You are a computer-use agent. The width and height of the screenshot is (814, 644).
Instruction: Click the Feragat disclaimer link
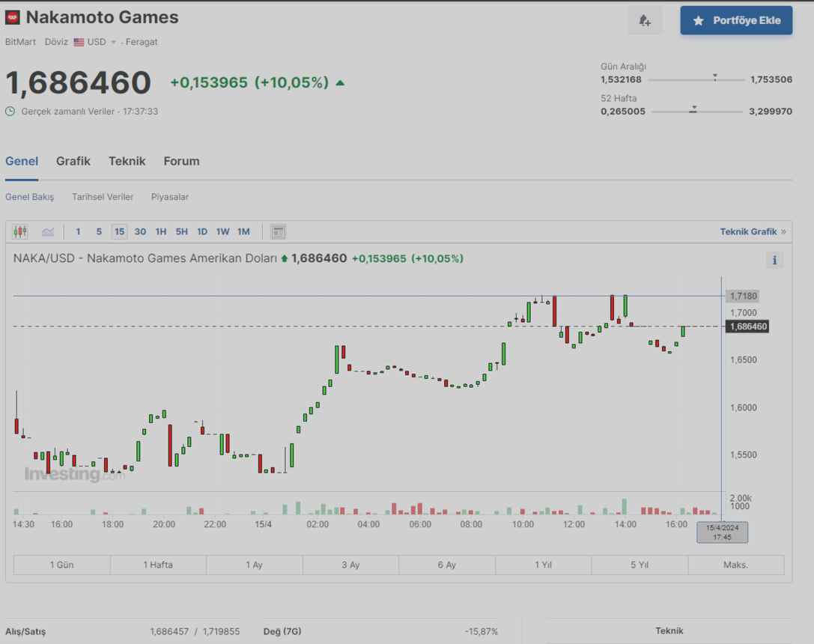click(142, 42)
